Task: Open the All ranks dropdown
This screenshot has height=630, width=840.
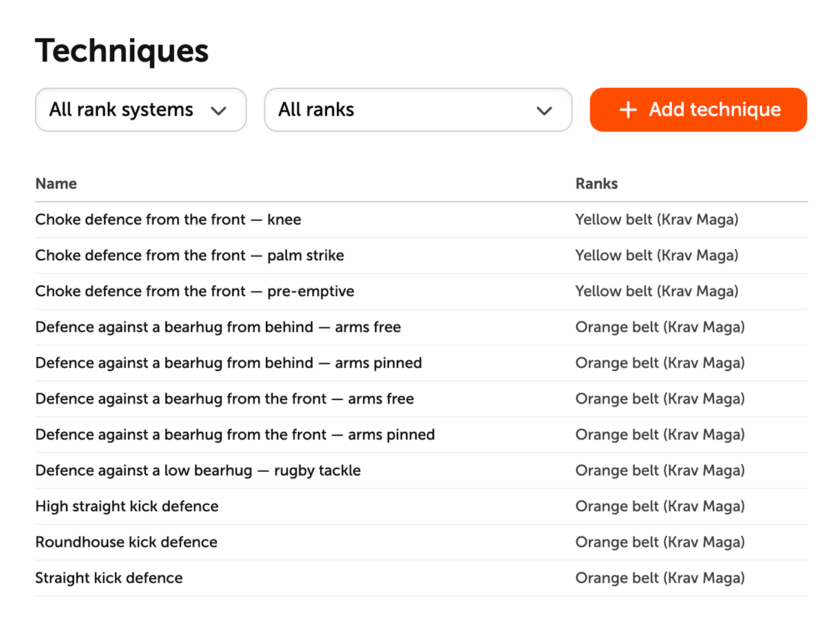Action: click(418, 110)
